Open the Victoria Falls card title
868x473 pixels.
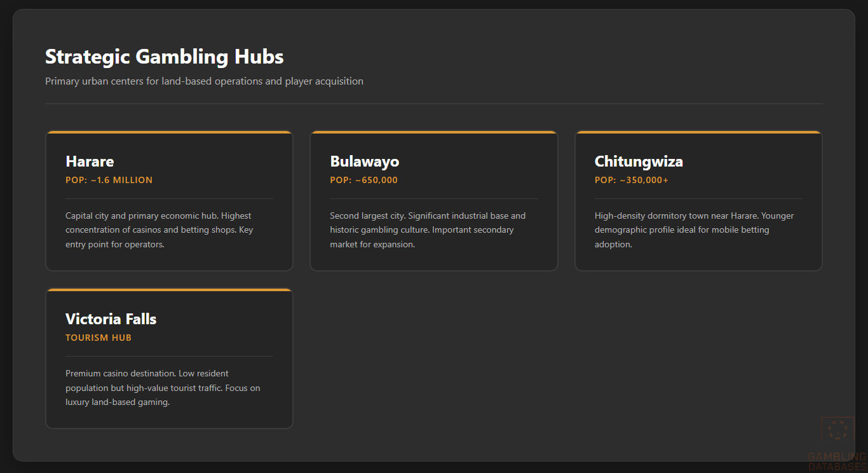[111, 319]
